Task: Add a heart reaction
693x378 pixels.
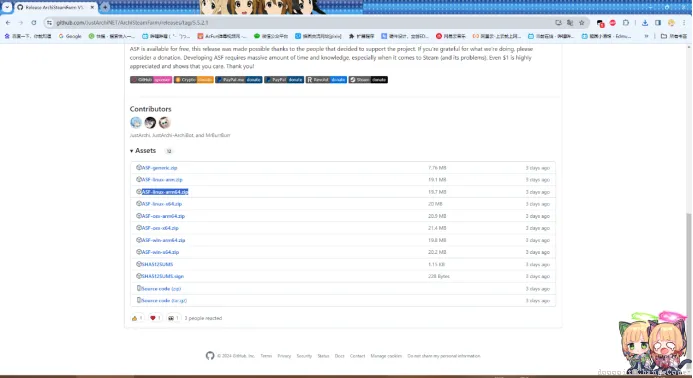Action: point(155,318)
